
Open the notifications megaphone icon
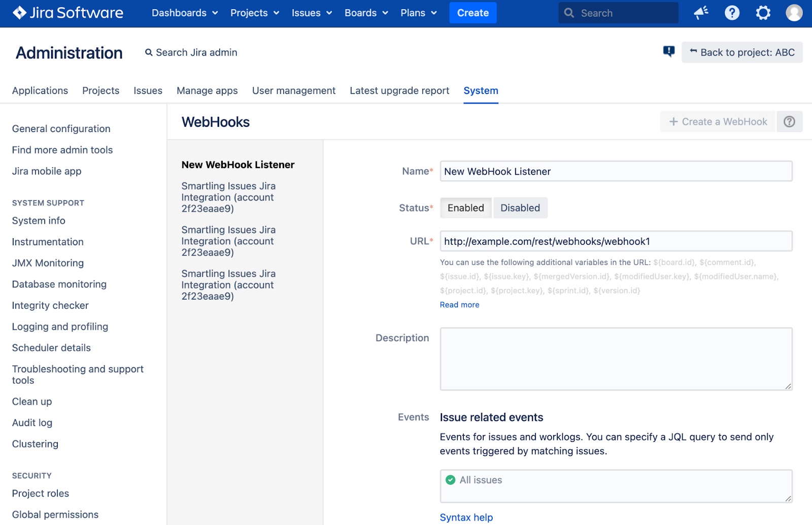tap(701, 13)
